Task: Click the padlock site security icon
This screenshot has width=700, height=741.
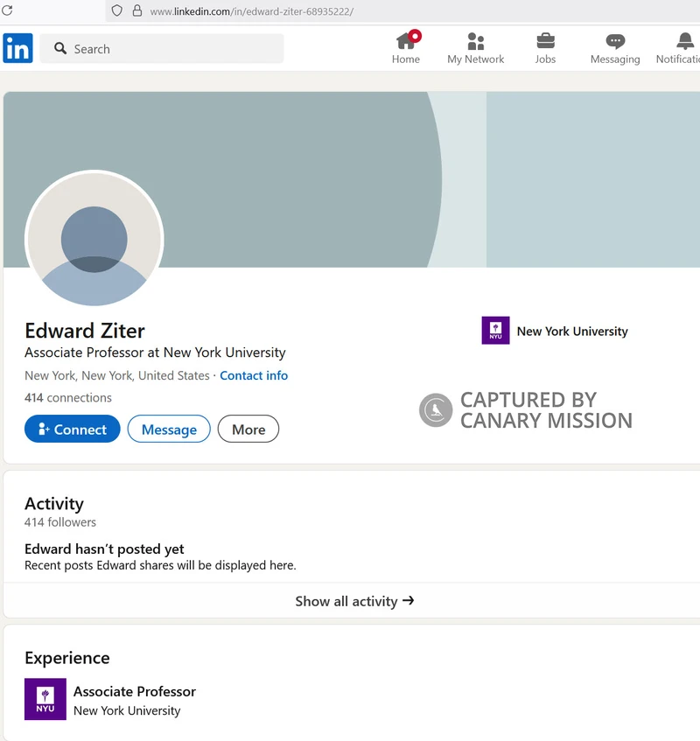Action: [x=136, y=11]
